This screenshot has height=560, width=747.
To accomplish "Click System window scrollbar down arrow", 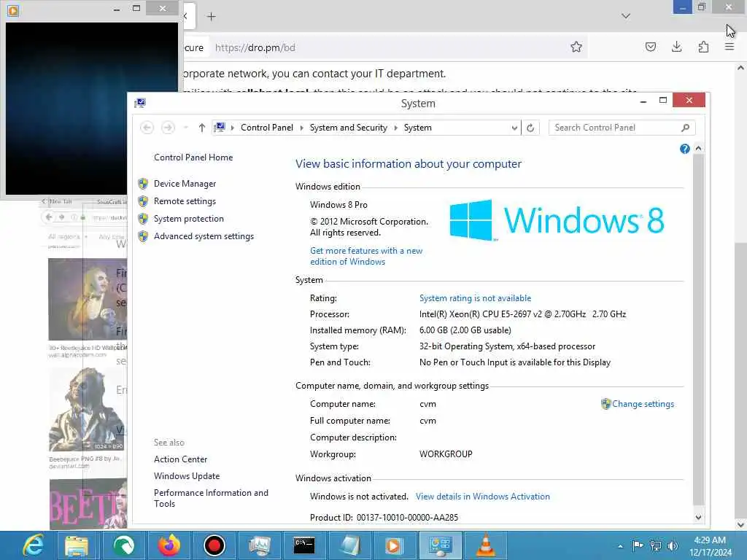I will click(698, 518).
